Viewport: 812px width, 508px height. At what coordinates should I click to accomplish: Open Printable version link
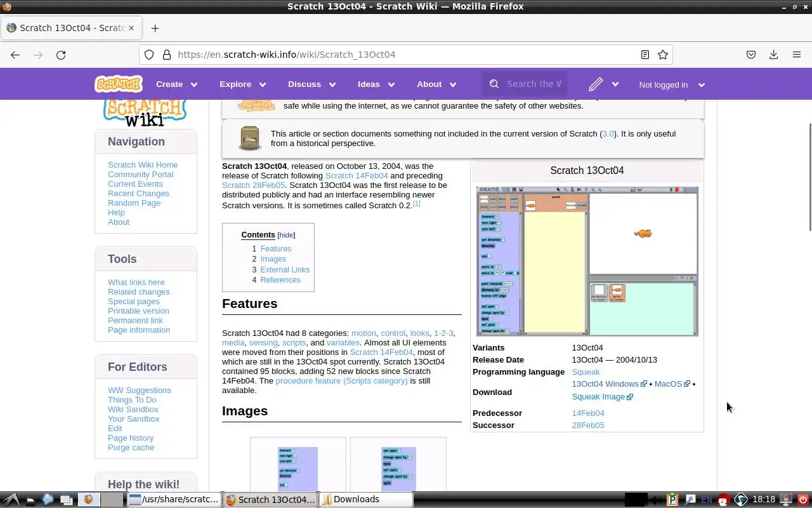(x=138, y=311)
